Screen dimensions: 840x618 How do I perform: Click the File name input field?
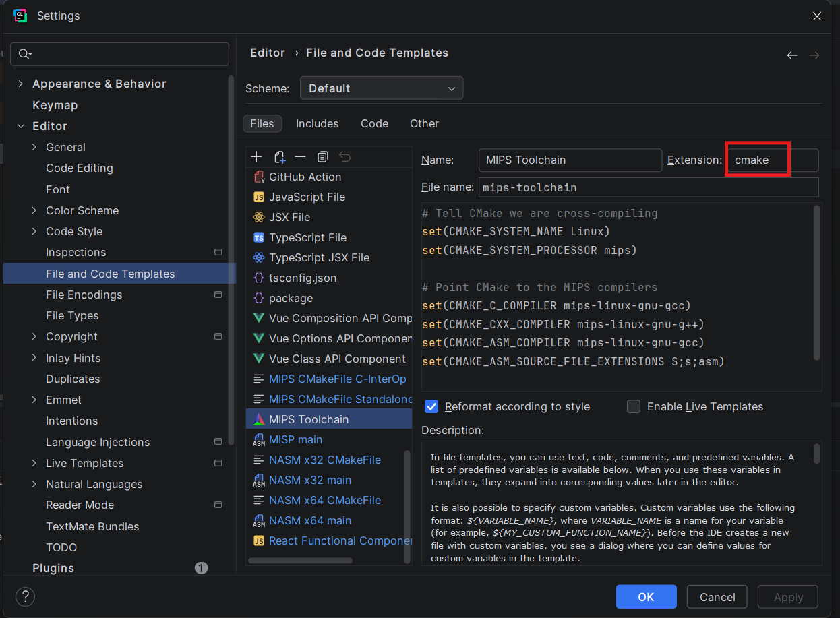[x=649, y=187]
